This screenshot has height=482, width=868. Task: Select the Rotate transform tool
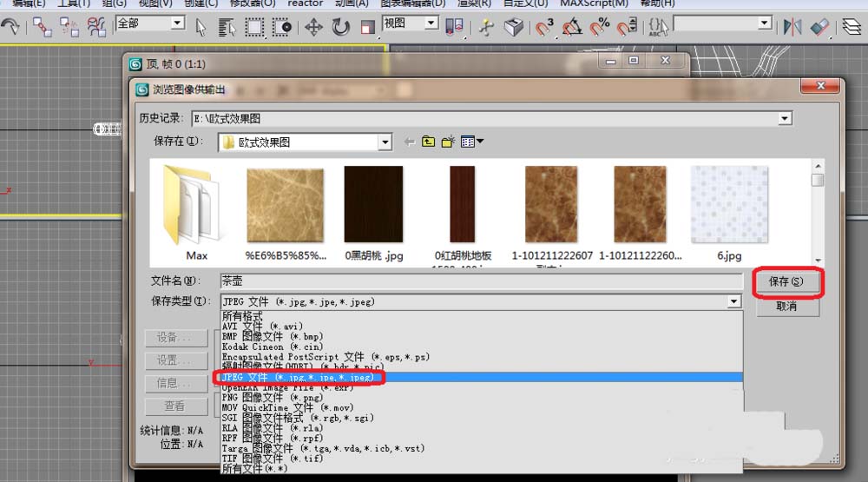340,28
